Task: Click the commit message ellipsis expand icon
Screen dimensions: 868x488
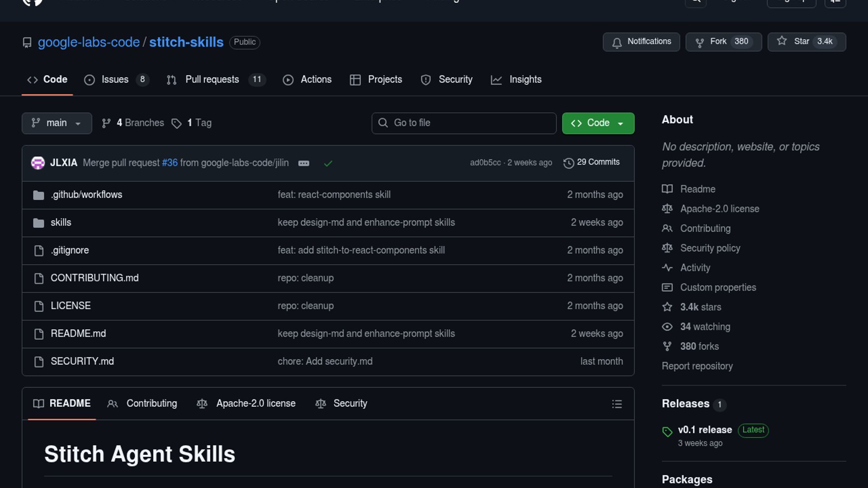Action: [x=304, y=163]
